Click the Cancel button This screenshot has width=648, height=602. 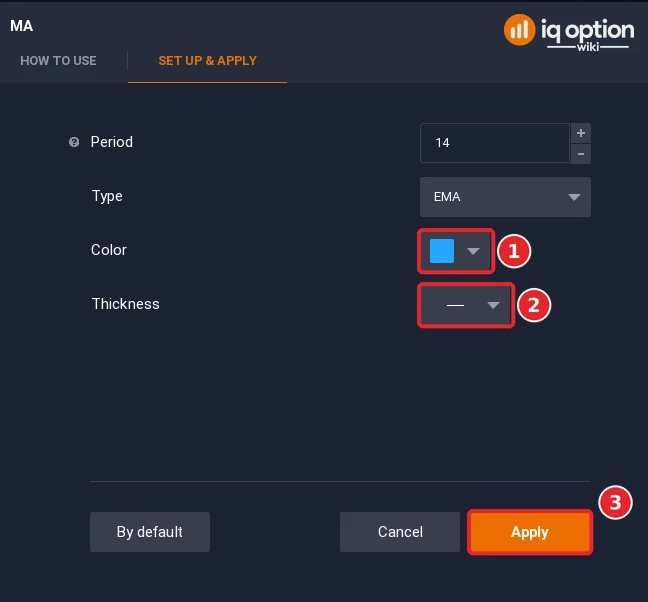click(x=400, y=532)
